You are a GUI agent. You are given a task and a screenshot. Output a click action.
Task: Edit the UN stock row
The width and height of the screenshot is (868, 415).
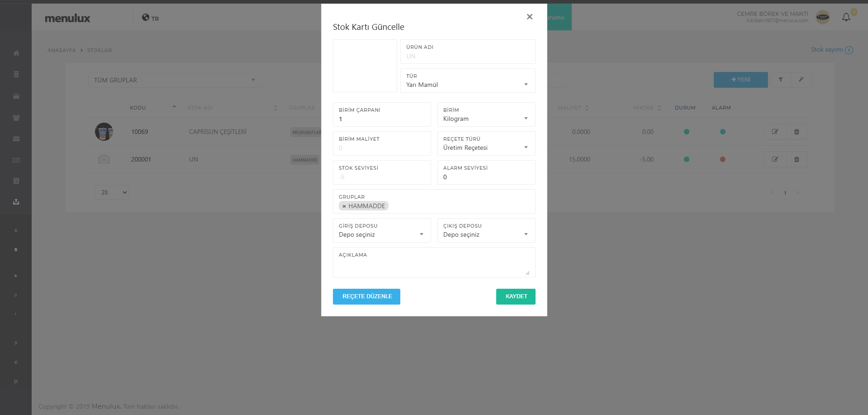[775, 159]
